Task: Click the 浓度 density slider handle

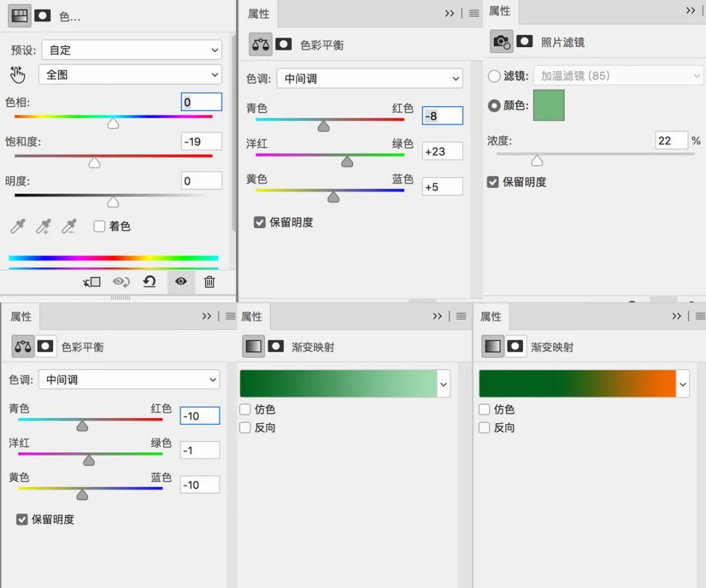Action: pos(537,161)
